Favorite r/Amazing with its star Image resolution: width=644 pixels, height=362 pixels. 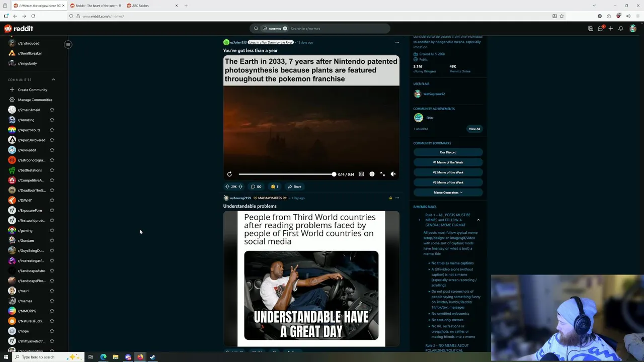pyautogui.click(x=52, y=120)
